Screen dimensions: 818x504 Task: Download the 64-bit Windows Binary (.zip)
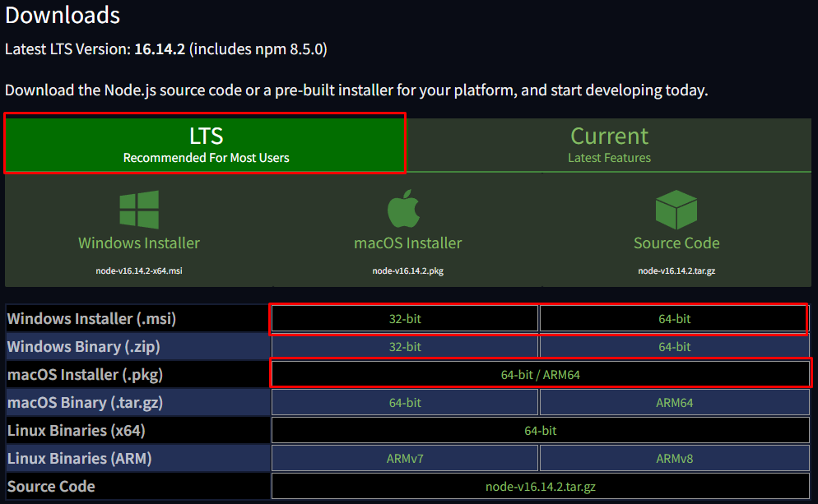[x=674, y=347]
